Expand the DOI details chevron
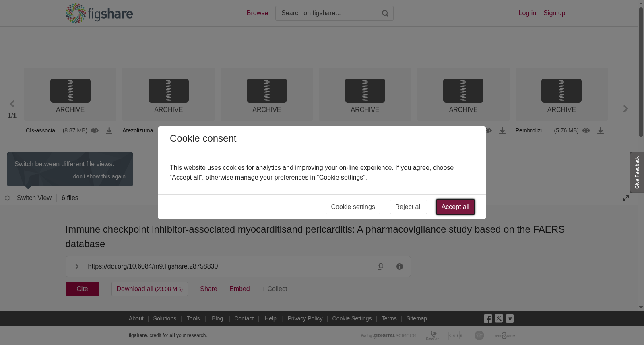The width and height of the screenshot is (644, 345). pyautogui.click(x=76, y=266)
